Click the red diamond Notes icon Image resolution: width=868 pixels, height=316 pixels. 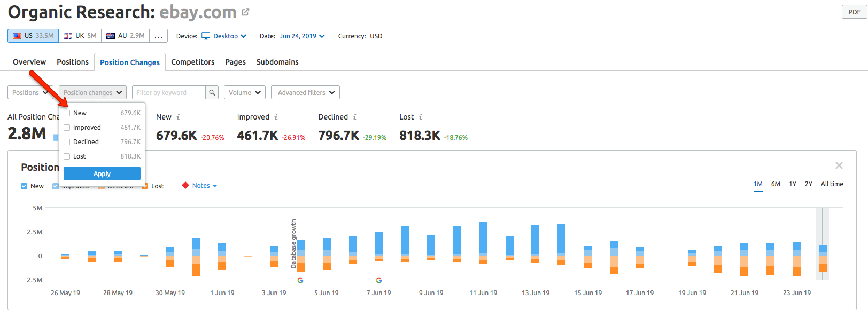tap(185, 186)
